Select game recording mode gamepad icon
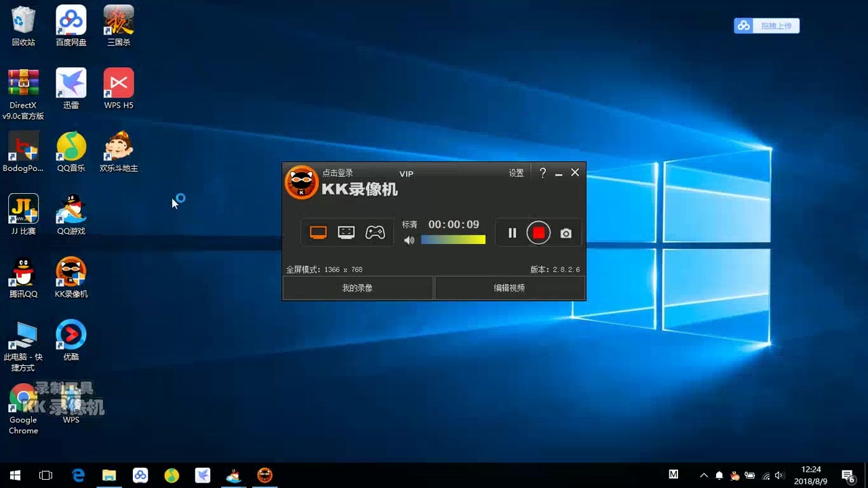This screenshot has height=488, width=868. (375, 232)
